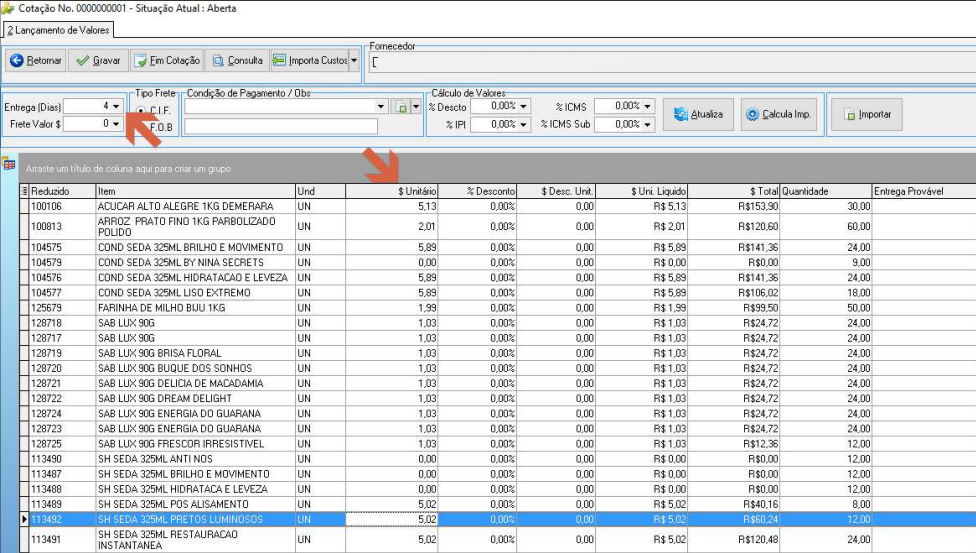Sort by the Und column header
The image size is (976, 553).
click(320, 191)
